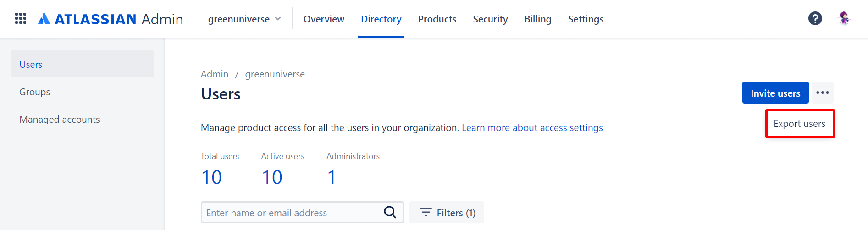Open the Products tab
This screenshot has width=868, height=230.
point(437,19)
